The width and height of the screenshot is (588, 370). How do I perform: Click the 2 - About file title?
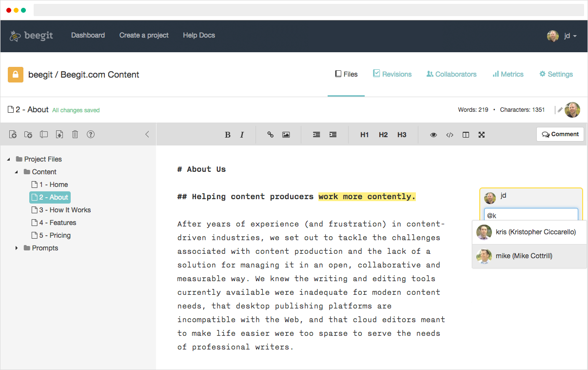[32, 110]
